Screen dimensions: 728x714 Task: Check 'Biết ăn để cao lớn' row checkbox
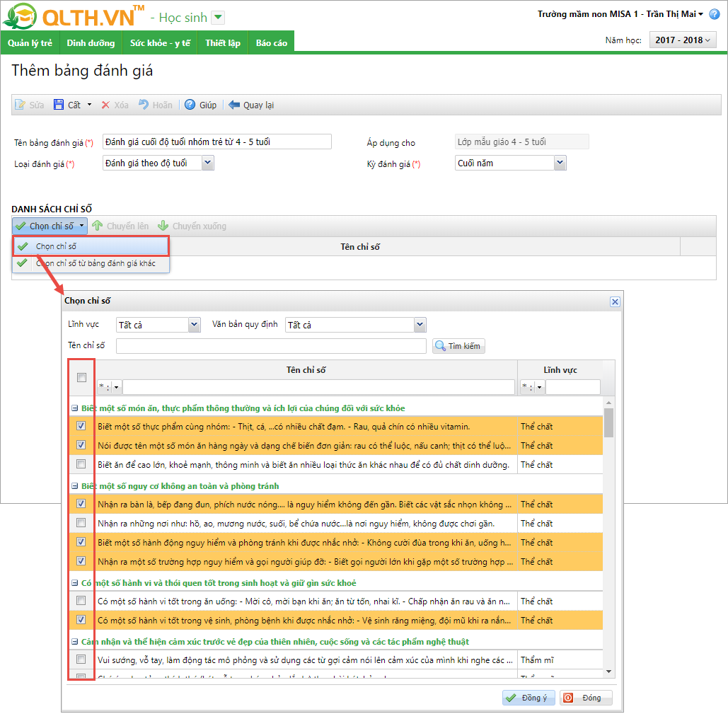point(81,463)
